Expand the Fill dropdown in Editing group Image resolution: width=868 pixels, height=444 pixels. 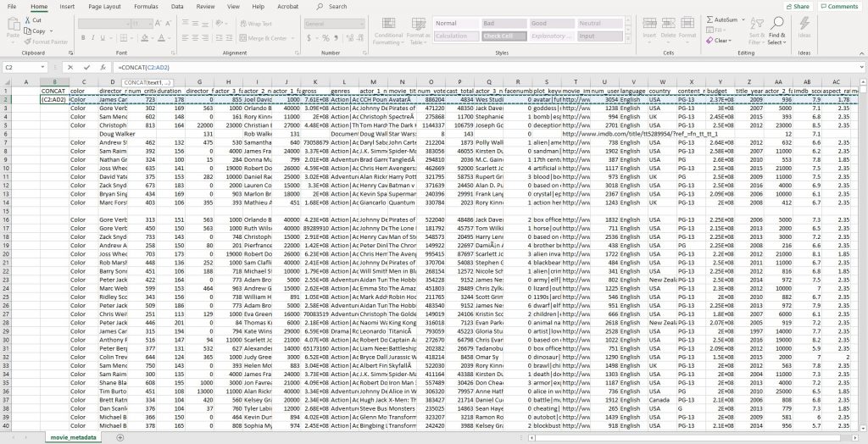725,31
